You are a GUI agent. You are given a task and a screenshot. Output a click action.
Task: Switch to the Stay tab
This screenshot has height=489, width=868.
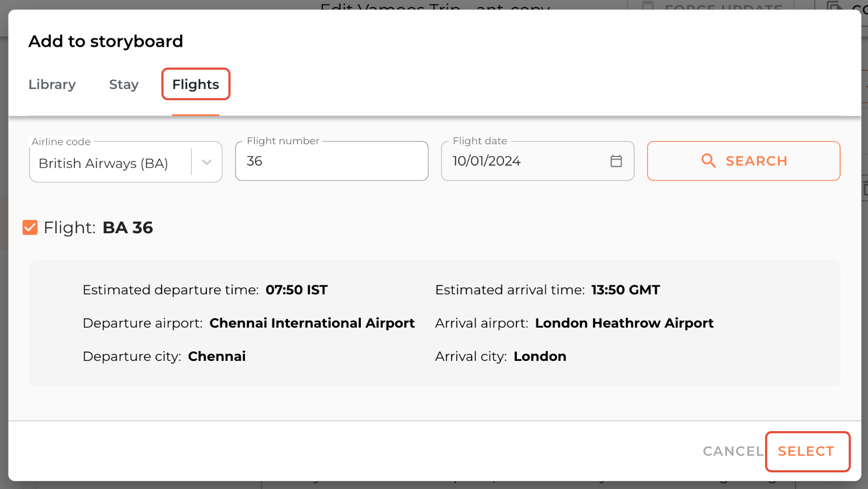pyautogui.click(x=123, y=84)
